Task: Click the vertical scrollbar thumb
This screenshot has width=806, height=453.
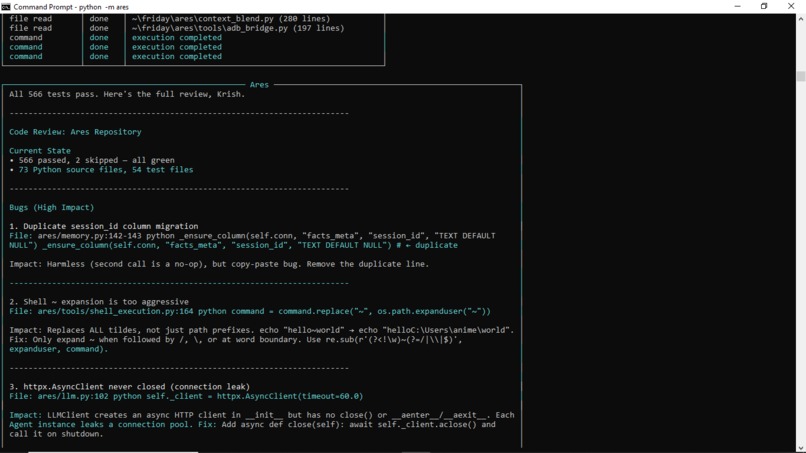Action: click(x=800, y=76)
